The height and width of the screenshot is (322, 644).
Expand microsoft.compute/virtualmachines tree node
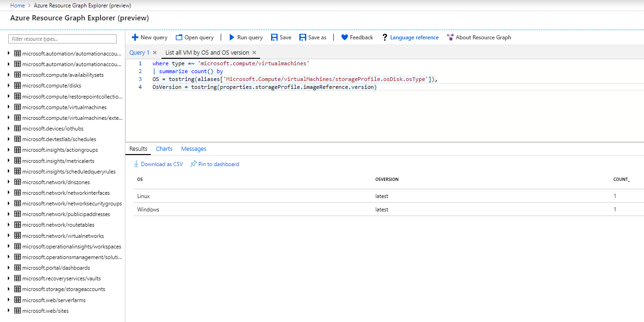click(x=9, y=107)
